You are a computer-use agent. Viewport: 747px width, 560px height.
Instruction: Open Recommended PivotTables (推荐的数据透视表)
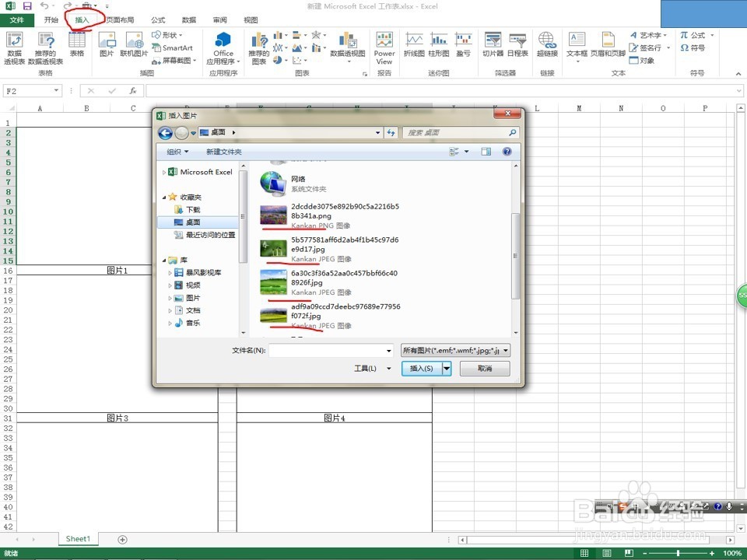pos(46,47)
